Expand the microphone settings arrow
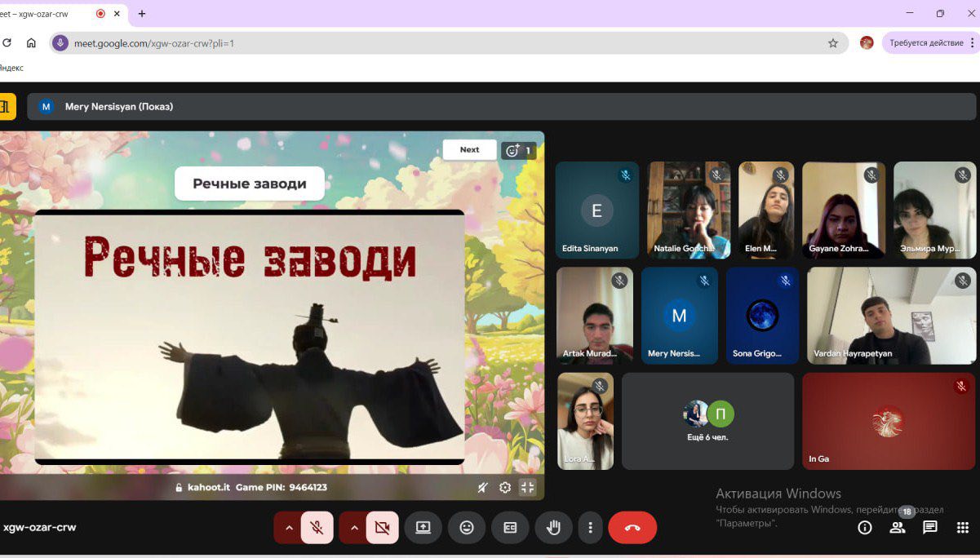 click(288, 528)
